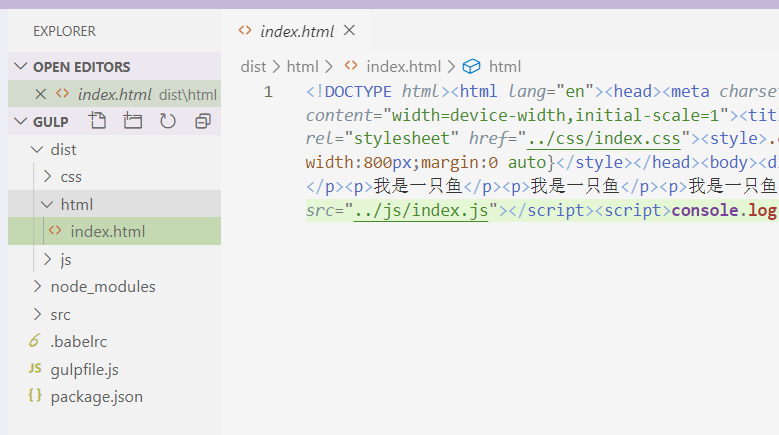This screenshot has height=435, width=779.
Task: Select index.html in the file tree
Action: point(107,232)
